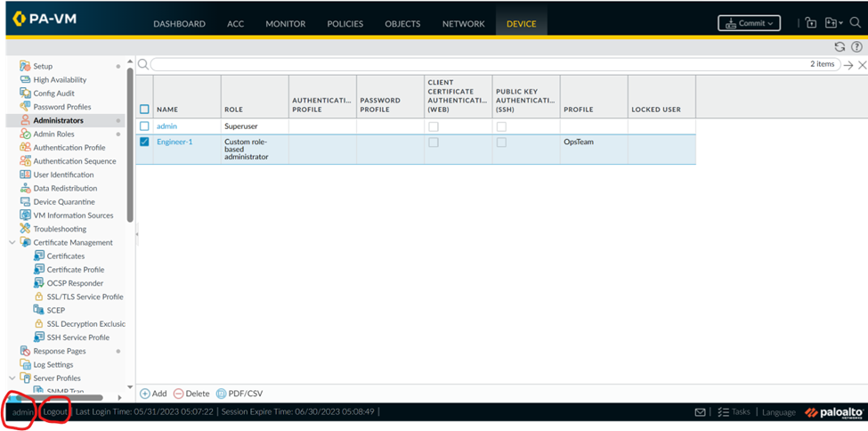Image resolution: width=868 pixels, height=431 pixels.
Task: Click the Delete button
Action: point(191,394)
